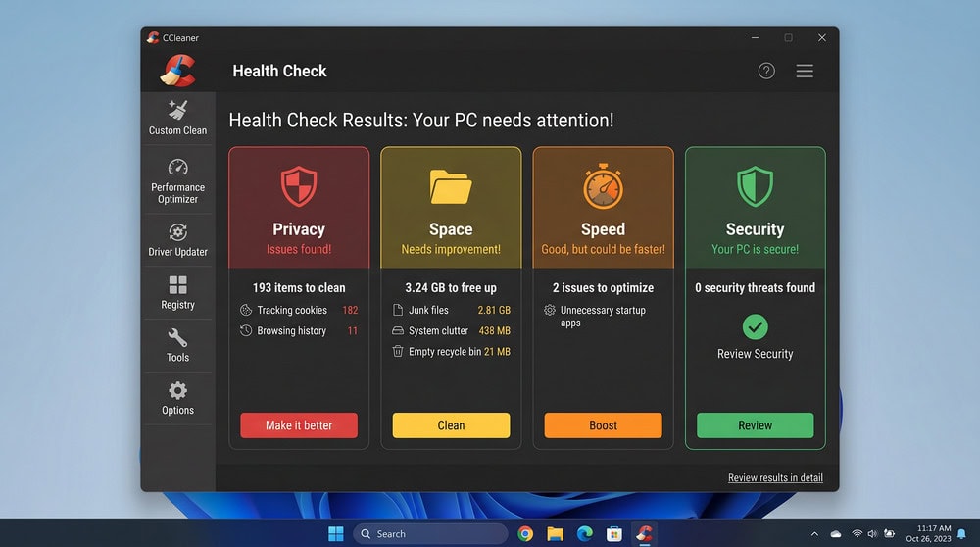Open the Performance Optimizer section

pos(177,181)
